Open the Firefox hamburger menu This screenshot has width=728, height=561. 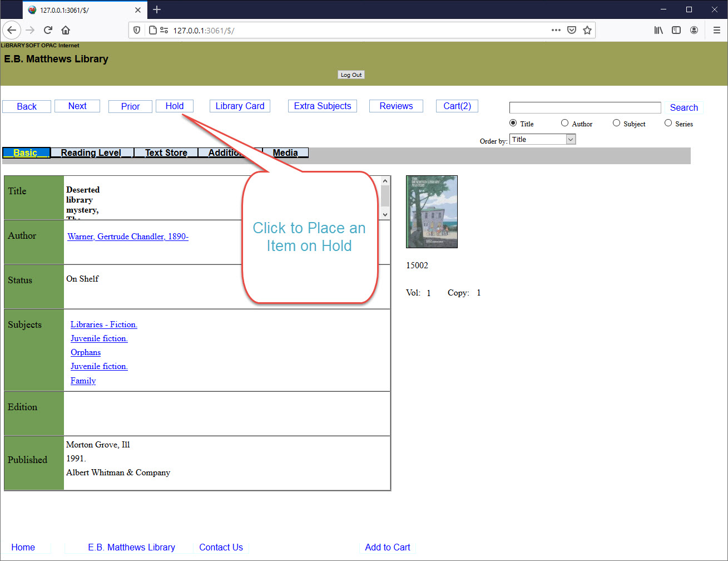716,30
